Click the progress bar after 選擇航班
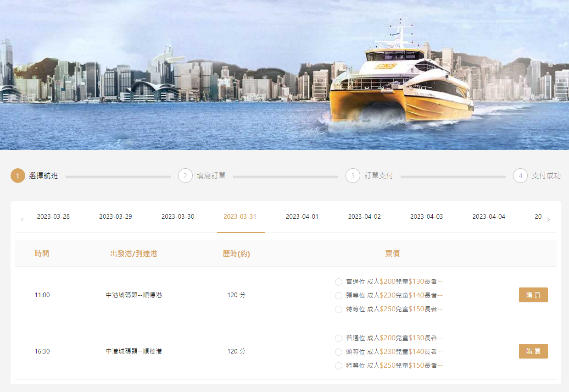 (118, 177)
